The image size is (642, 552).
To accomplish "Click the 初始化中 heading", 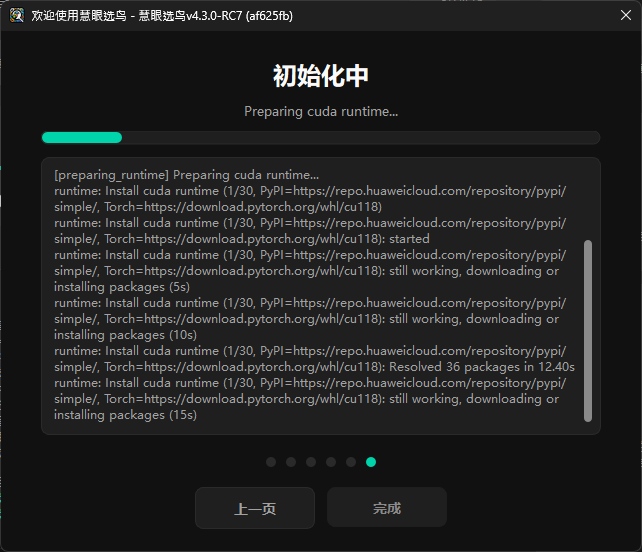I will (321, 76).
